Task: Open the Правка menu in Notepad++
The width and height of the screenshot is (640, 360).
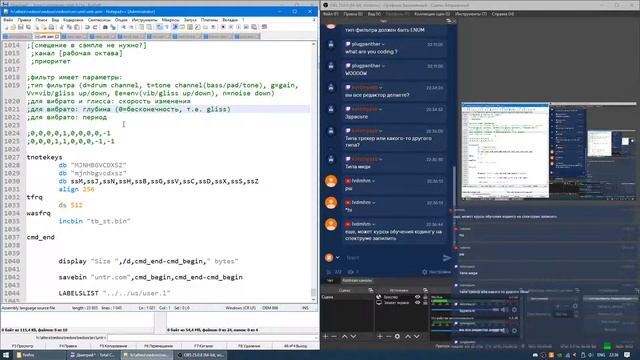Action: [x=24, y=20]
